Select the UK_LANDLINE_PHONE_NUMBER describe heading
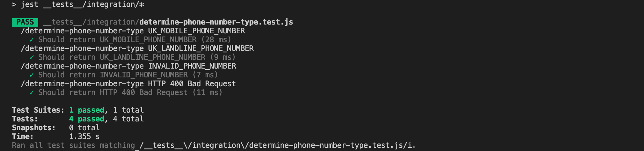The image size is (644, 151). point(137,48)
